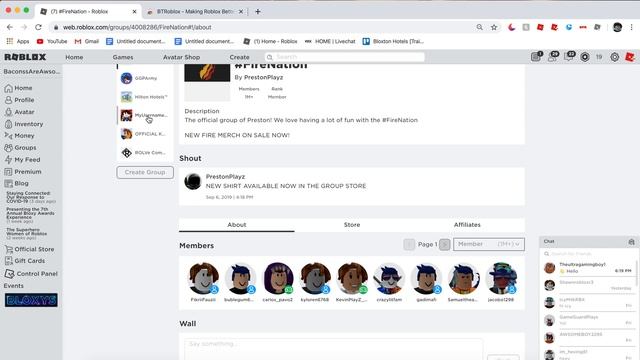This screenshot has height=360, width=640.
Task: Open chat settings gear icon
Action: (631, 242)
